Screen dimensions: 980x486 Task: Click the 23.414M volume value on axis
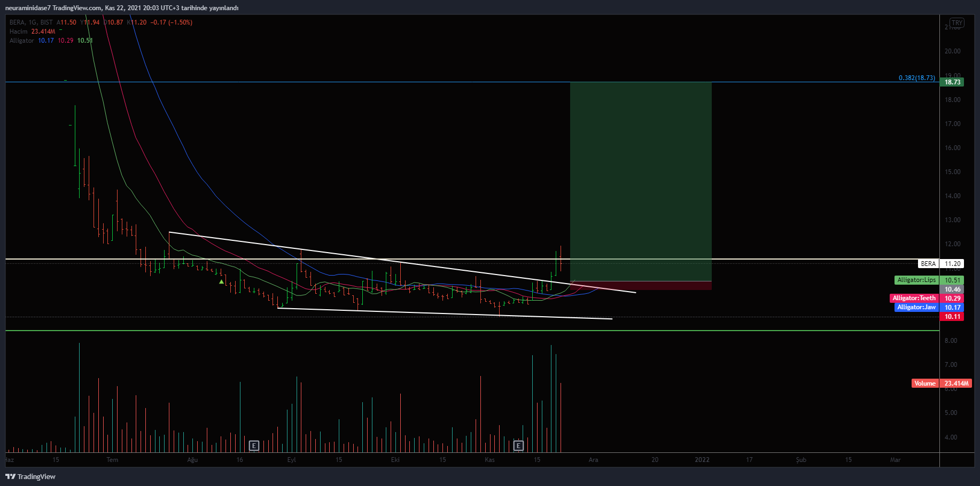[x=956, y=383]
